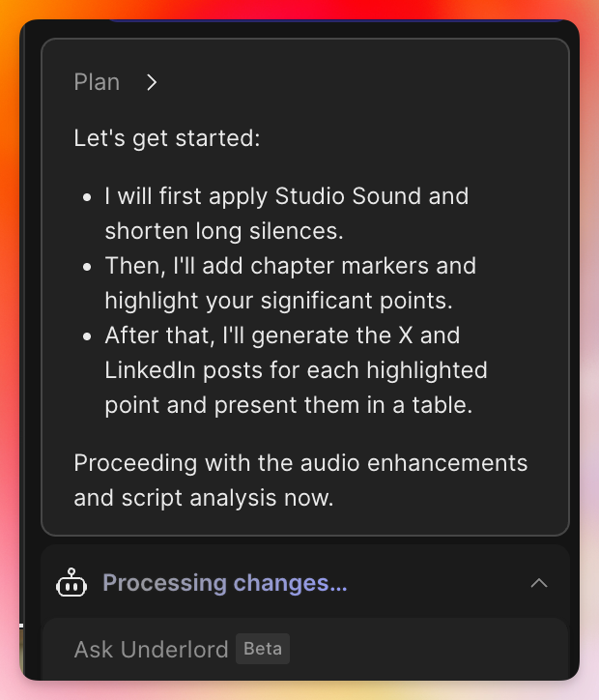Click the second bullet dot in plan
The width and height of the screenshot is (599, 700).
pos(87,266)
